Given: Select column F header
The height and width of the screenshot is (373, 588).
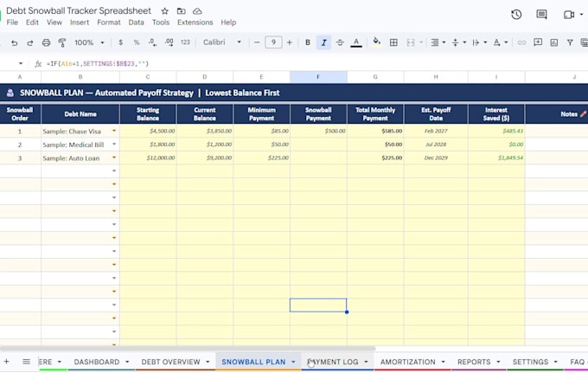Looking at the screenshot, I should [x=318, y=77].
